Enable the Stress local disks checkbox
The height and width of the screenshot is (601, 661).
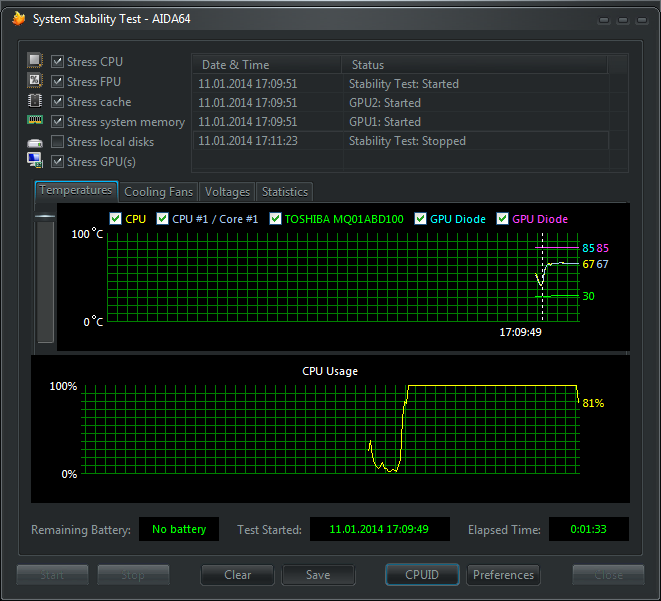click(x=58, y=142)
